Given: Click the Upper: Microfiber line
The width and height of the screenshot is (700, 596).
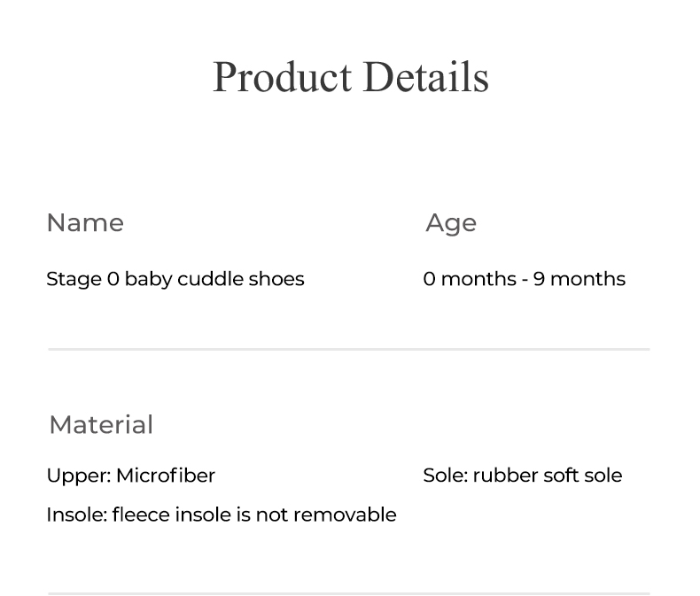Looking at the screenshot, I should pyautogui.click(x=130, y=476).
